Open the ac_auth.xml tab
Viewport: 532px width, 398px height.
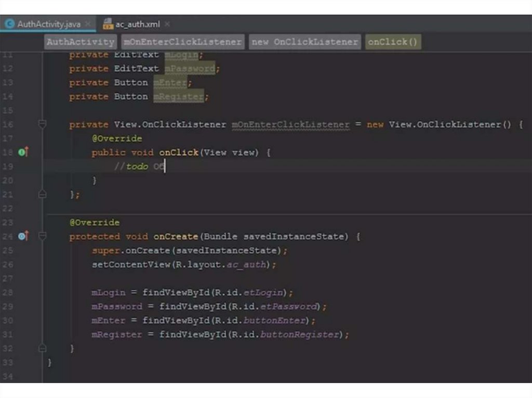137,24
